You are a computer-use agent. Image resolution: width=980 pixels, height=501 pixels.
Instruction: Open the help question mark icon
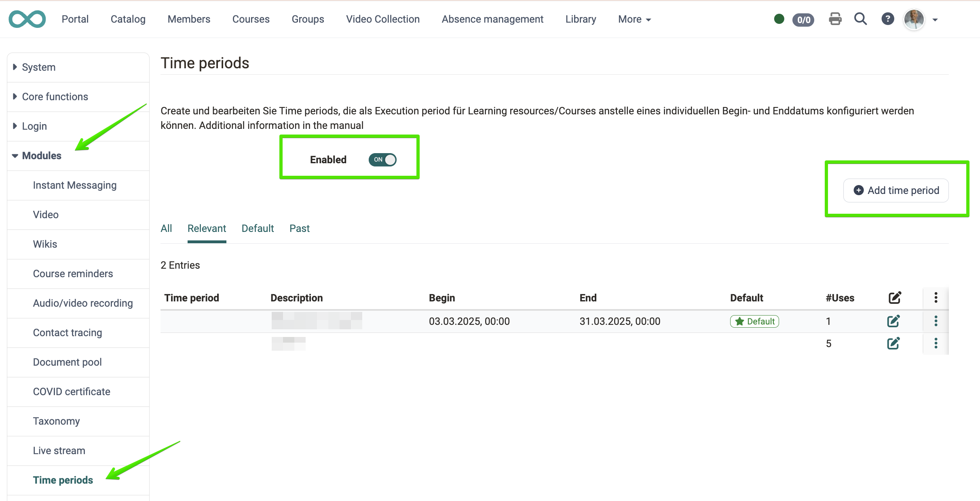tap(887, 19)
